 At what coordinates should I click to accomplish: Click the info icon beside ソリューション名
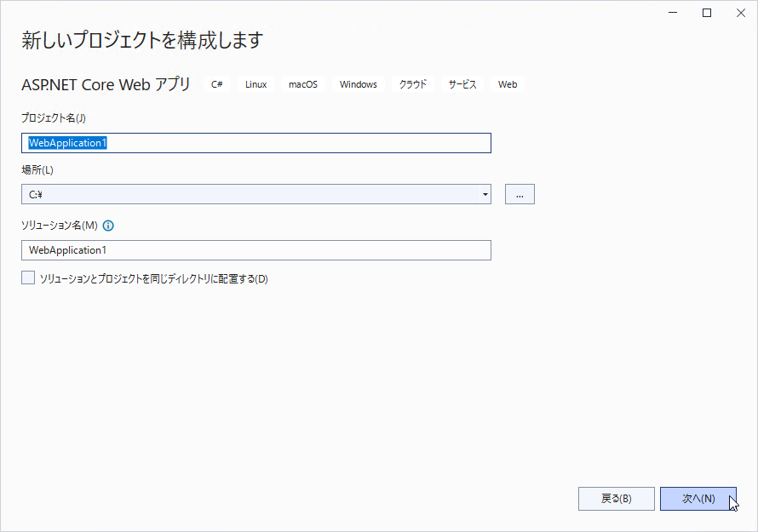click(108, 226)
